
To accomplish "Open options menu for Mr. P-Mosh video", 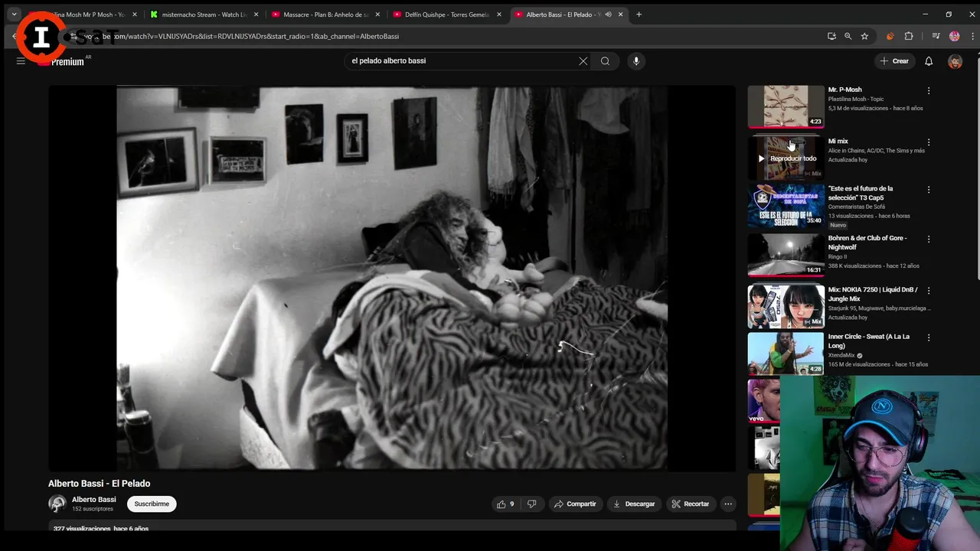I will 929,90.
